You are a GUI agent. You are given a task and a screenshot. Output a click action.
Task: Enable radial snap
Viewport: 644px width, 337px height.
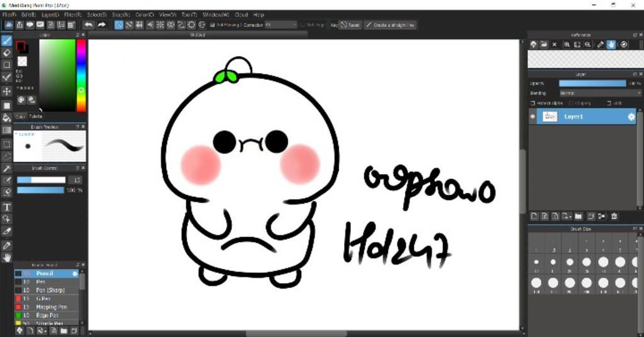coord(160,25)
